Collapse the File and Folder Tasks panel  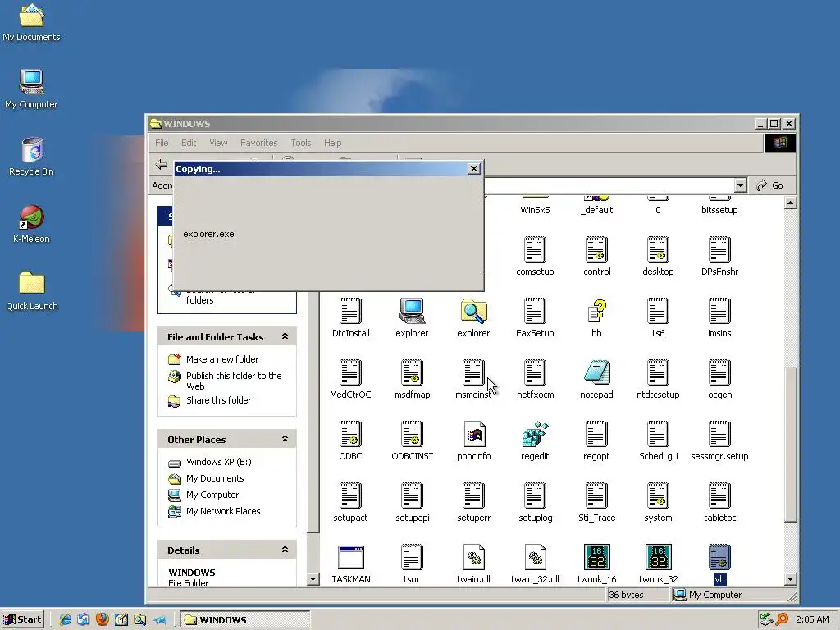pos(285,336)
